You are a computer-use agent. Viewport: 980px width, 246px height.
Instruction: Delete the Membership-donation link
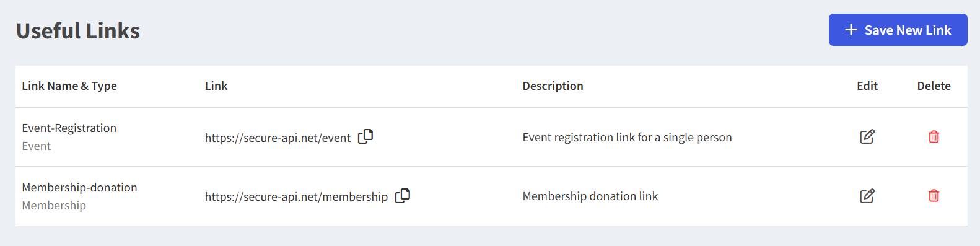tap(934, 196)
